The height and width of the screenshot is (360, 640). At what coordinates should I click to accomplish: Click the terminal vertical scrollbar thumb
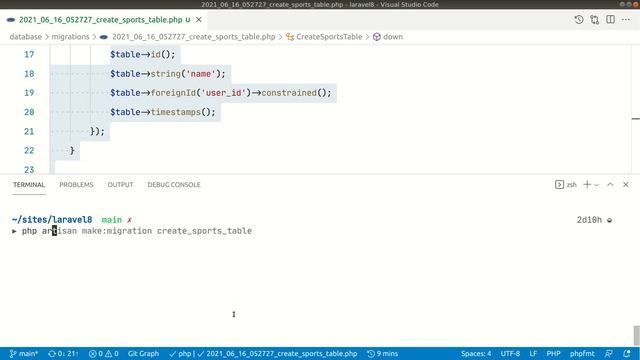[x=636, y=336]
